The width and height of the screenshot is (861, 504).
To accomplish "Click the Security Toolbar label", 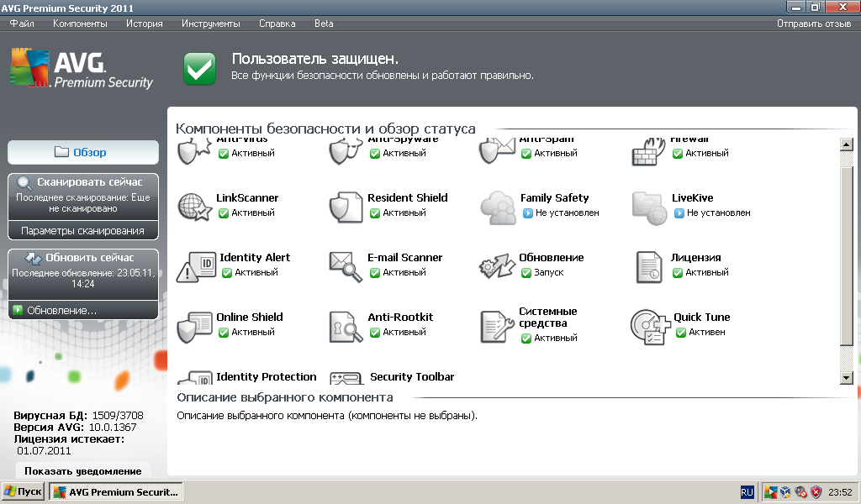I will [x=412, y=377].
